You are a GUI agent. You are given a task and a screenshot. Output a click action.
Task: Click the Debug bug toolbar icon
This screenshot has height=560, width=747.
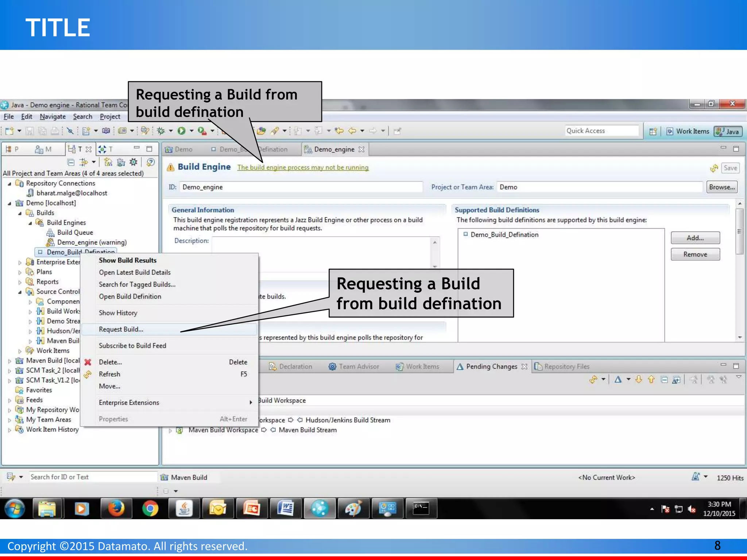161,131
